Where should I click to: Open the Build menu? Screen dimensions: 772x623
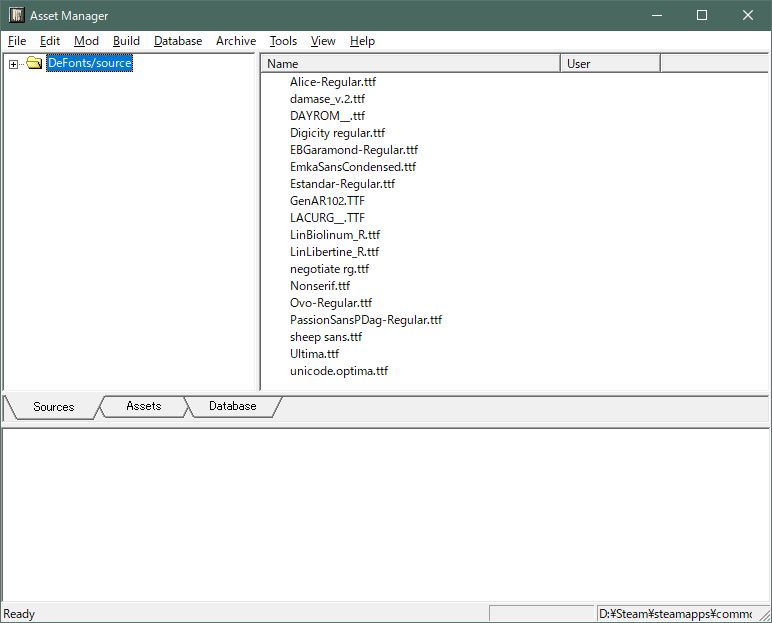(x=126, y=41)
